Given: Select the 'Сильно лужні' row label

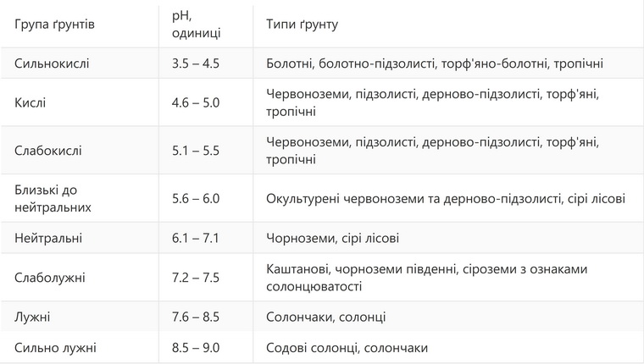Looking at the screenshot, I should [x=55, y=348].
